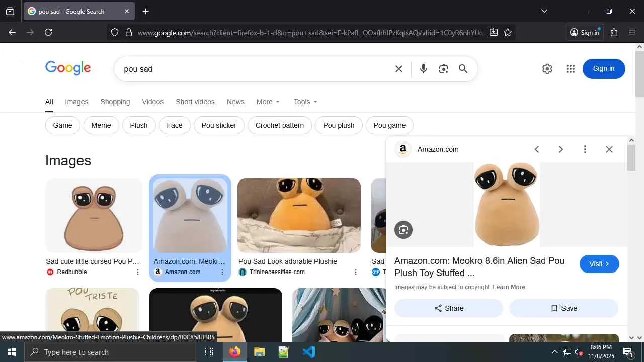Open a new tab with plus icon
The width and height of the screenshot is (644, 362).
146,11
